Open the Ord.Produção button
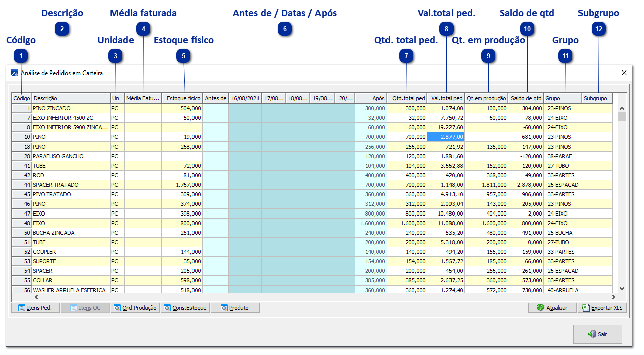Screen dimensions: 644x355 click(135, 308)
